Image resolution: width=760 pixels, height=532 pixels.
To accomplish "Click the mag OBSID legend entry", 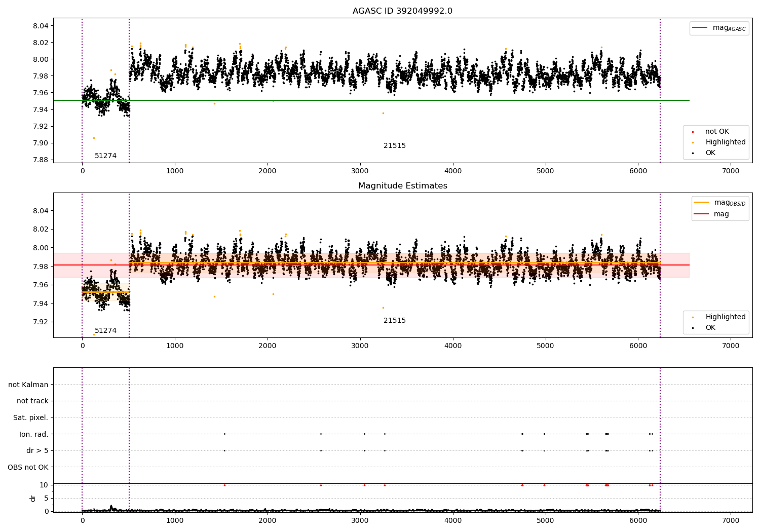I will (x=719, y=203).
